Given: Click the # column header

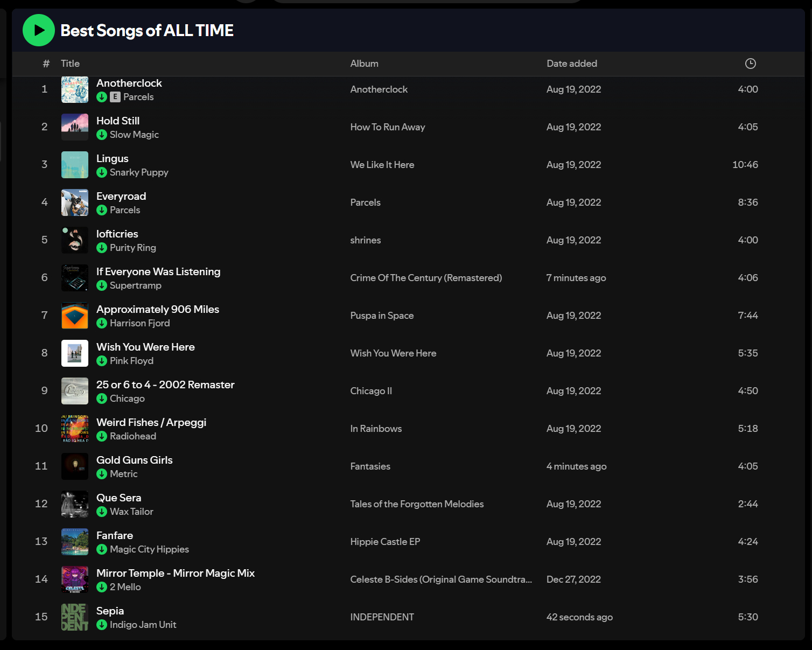Looking at the screenshot, I should pos(46,64).
